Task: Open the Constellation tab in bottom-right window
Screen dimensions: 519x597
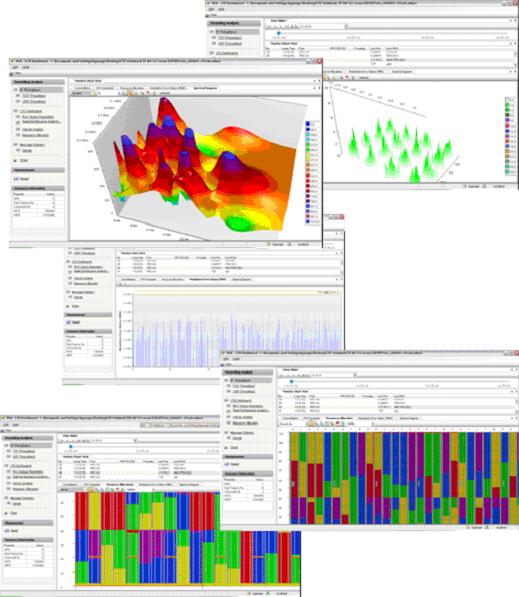Action: pos(291,418)
